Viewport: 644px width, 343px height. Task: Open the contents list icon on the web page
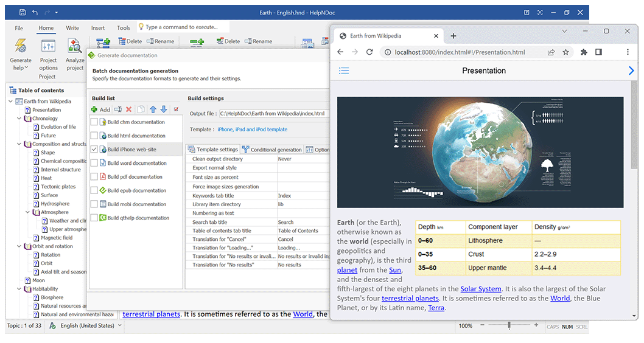click(x=344, y=71)
